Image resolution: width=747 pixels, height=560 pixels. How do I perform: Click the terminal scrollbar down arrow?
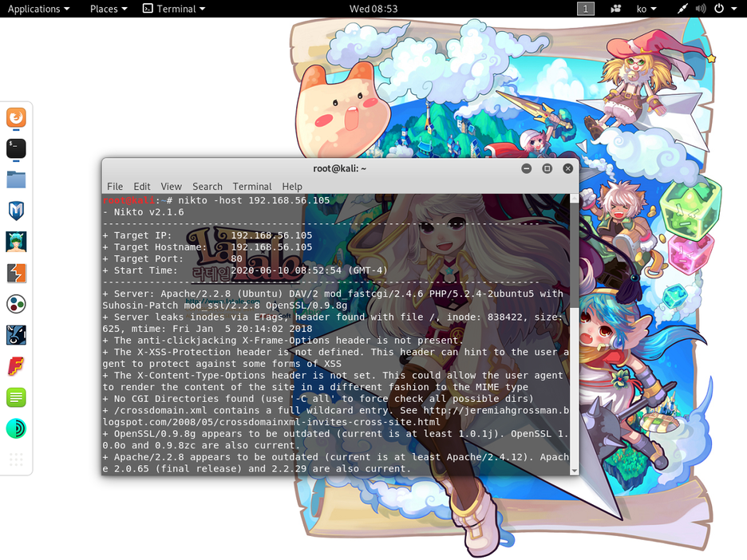[x=575, y=471]
